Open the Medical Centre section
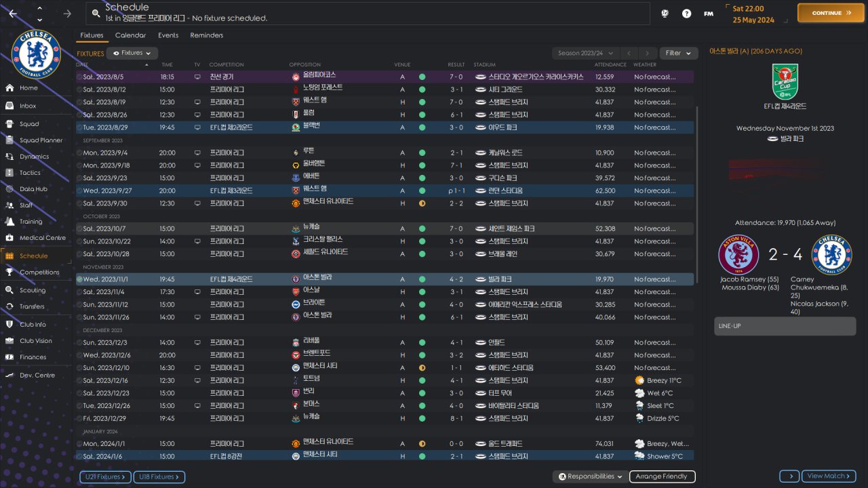This screenshot has width=868, height=488. pos(42,238)
